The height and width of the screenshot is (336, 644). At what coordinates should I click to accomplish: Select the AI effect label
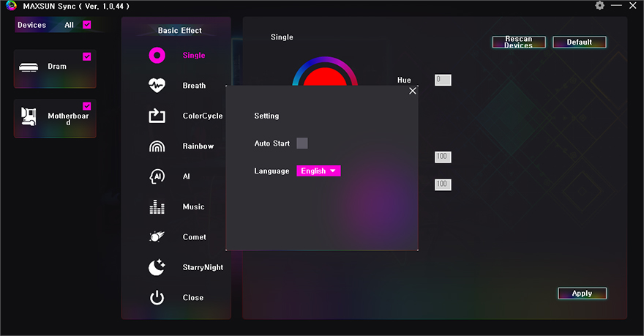(187, 176)
